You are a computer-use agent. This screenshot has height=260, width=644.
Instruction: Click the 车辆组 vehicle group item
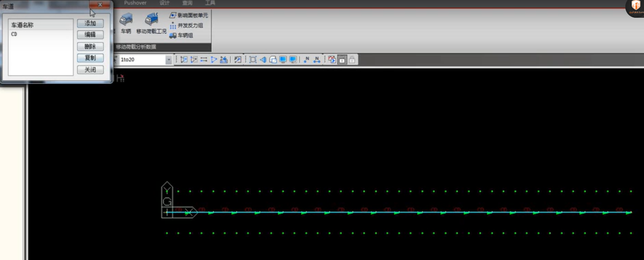(x=181, y=36)
